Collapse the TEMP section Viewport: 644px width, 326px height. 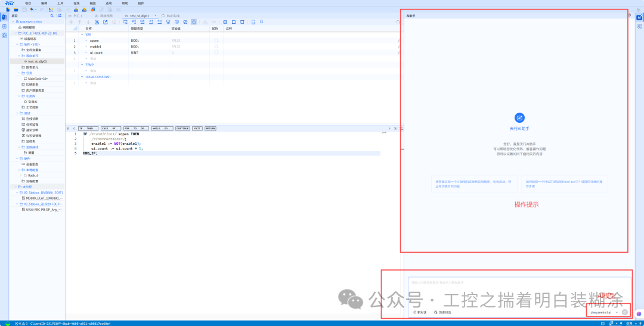[82, 64]
